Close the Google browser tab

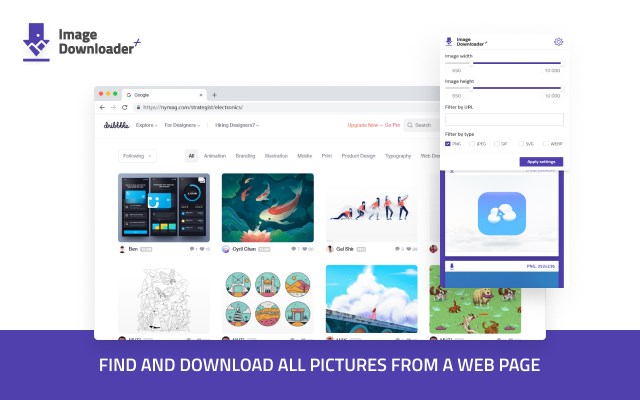pos(201,95)
